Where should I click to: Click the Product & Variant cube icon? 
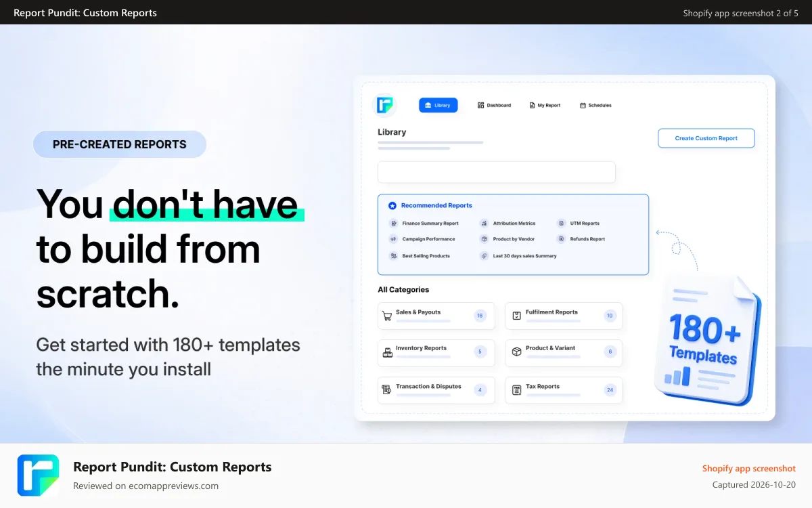(x=516, y=352)
